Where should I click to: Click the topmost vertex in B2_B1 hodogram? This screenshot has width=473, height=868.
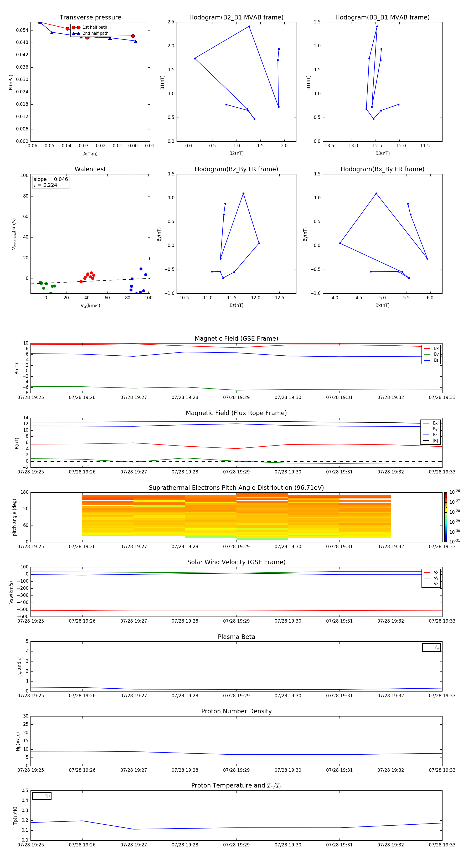tap(249, 26)
